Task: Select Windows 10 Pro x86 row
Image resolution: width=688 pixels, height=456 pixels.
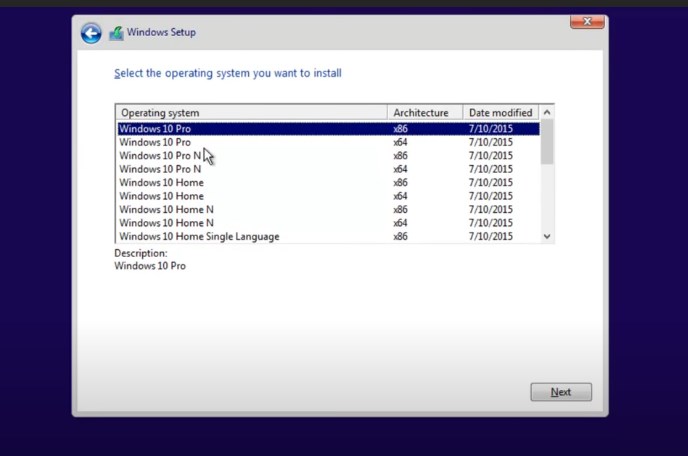Action: pyautogui.click(x=329, y=129)
